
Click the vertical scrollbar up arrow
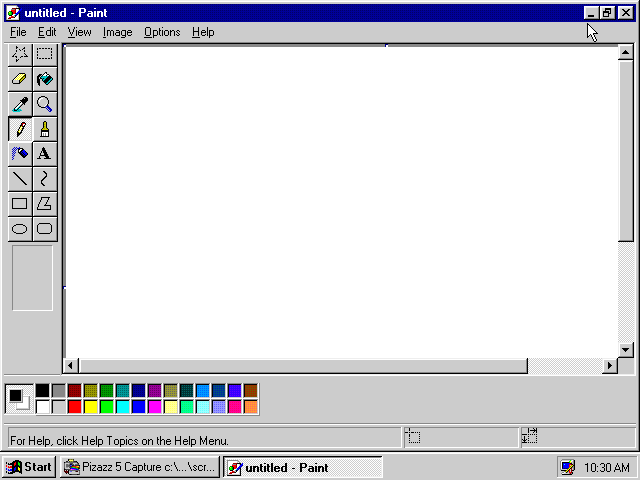click(625, 52)
